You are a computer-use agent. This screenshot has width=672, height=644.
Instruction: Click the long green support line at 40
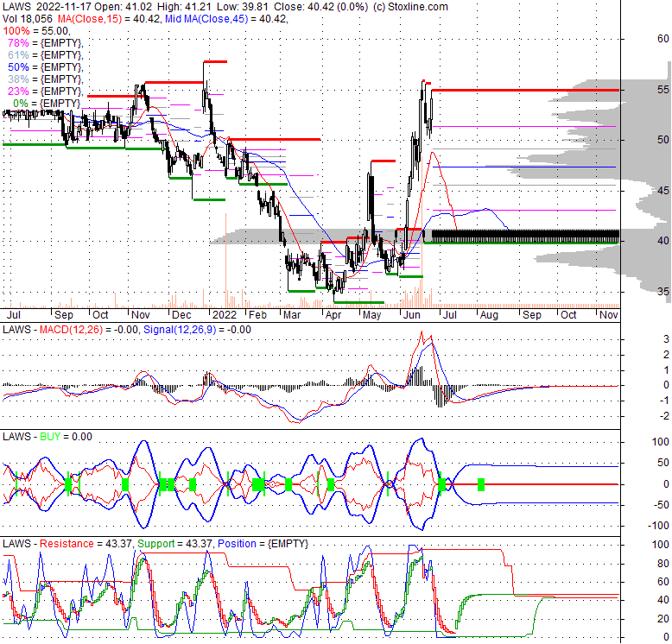click(x=521, y=243)
